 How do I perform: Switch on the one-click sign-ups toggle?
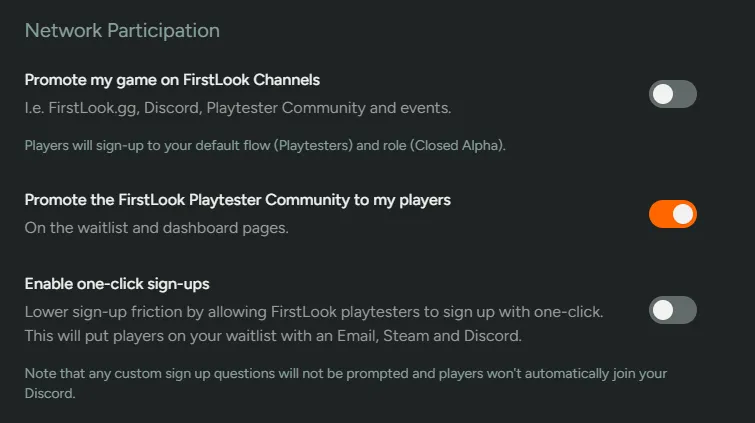[672, 310]
